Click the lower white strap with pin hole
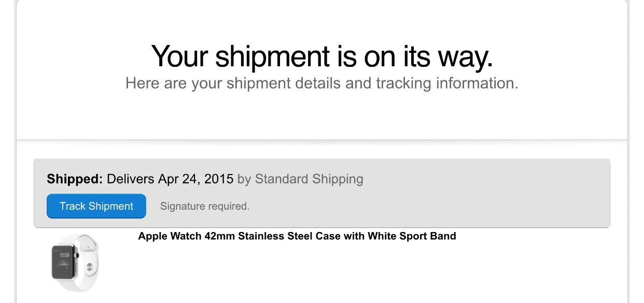 89,269
